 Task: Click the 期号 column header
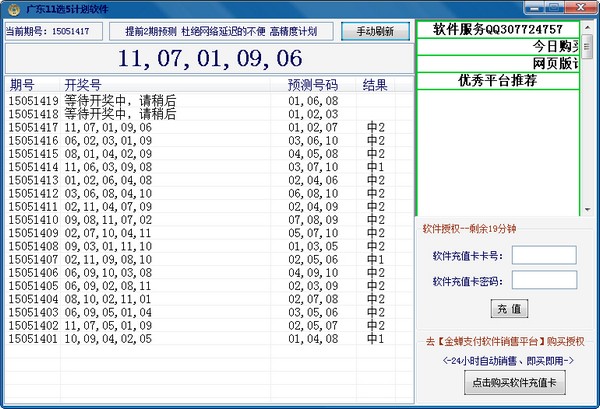(33, 85)
